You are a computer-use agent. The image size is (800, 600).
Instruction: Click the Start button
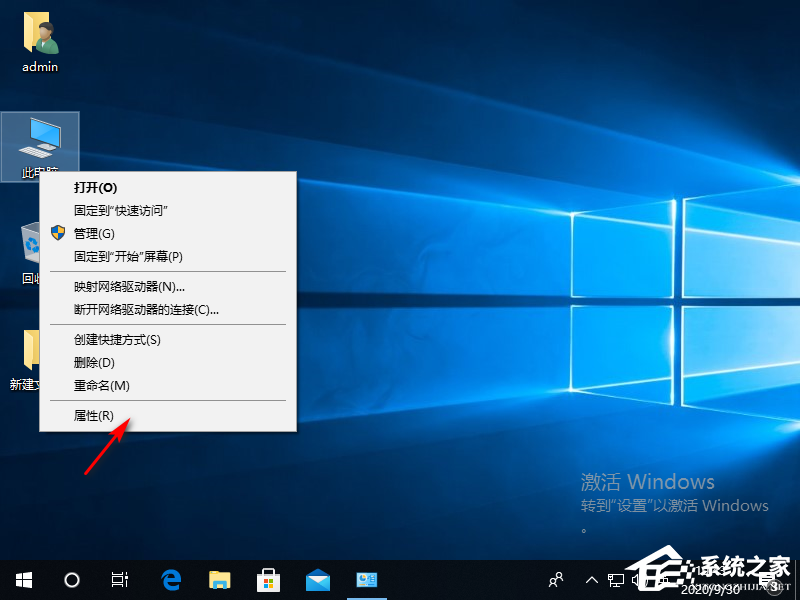pos(22,580)
